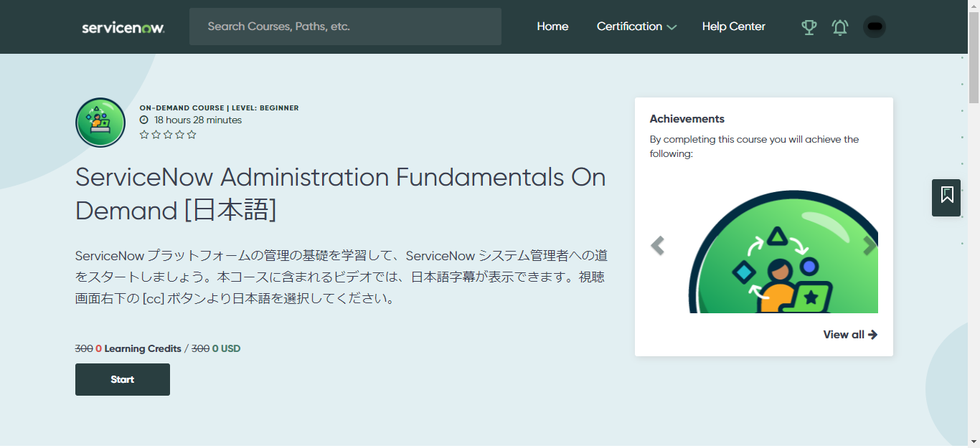Viewport: 980px width, 448px height.
Task: Click the servicenow logo
Action: (x=123, y=27)
